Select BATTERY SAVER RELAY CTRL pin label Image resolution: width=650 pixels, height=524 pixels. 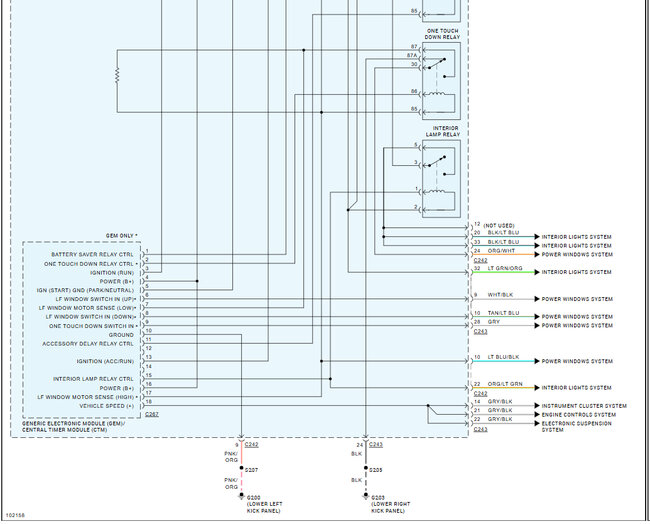tap(92, 255)
